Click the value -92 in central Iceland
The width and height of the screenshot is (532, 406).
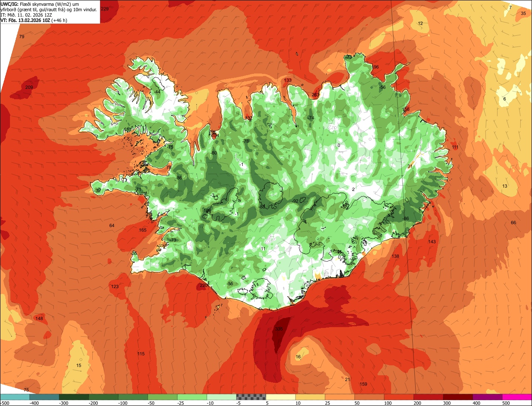tap(296, 201)
